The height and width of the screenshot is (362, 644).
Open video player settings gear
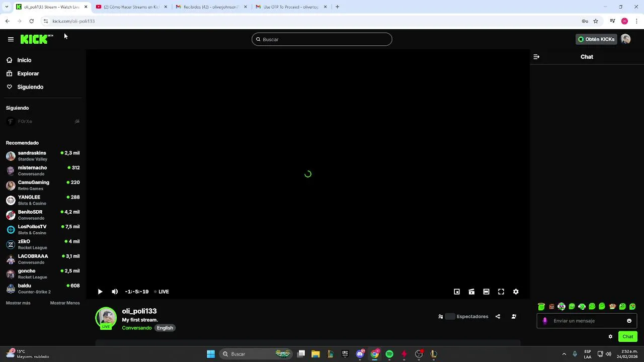pyautogui.click(x=516, y=292)
